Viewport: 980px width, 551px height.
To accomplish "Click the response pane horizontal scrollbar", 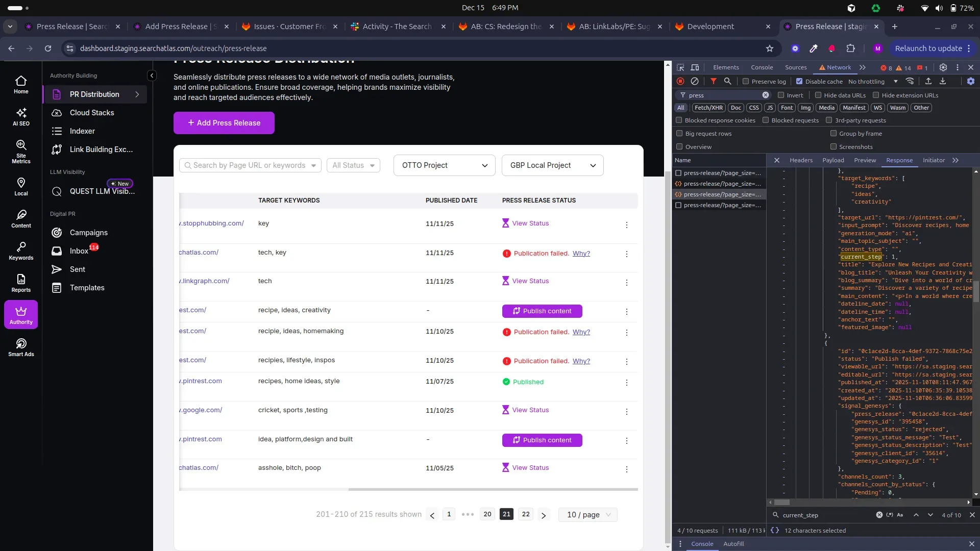I will click(x=781, y=503).
